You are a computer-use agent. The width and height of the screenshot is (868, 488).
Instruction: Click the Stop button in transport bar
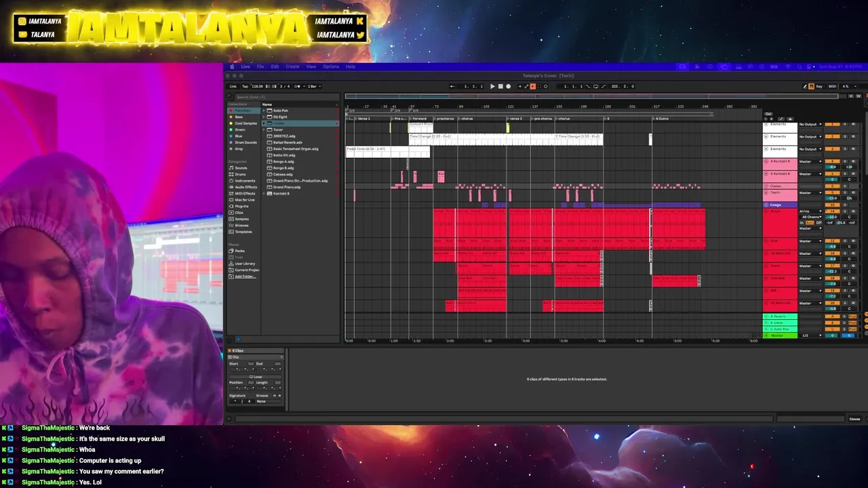click(x=500, y=86)
